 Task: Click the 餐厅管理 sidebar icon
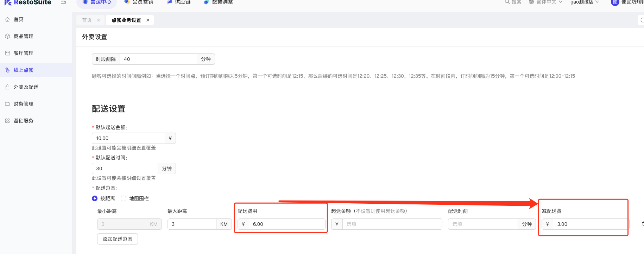pyautogui.click(x=7, y=53)
